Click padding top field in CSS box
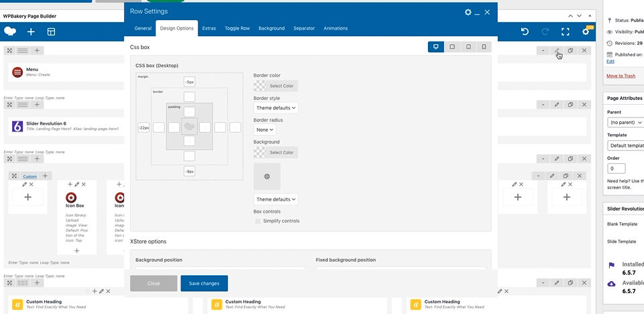This screenshot has width=644, height=314. point(189,112)
